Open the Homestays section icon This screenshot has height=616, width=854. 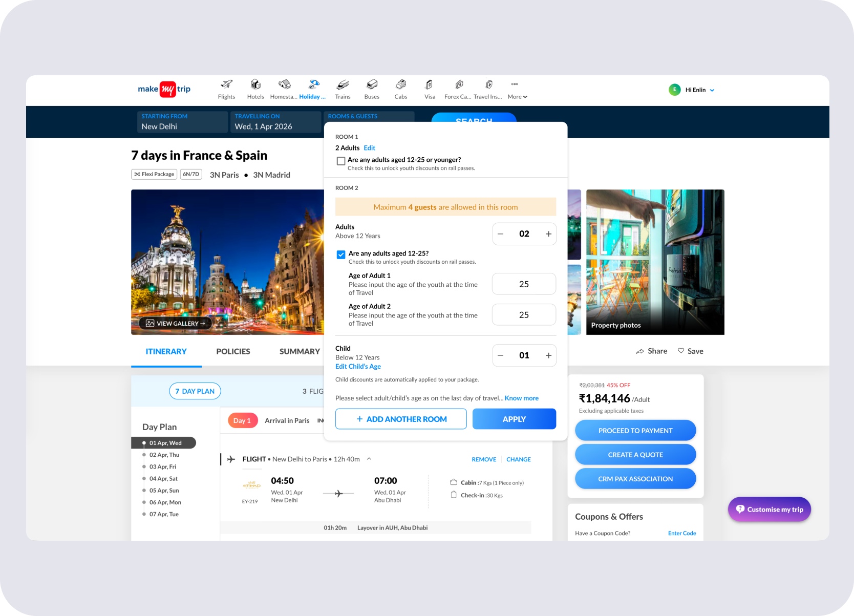point(284,84)
